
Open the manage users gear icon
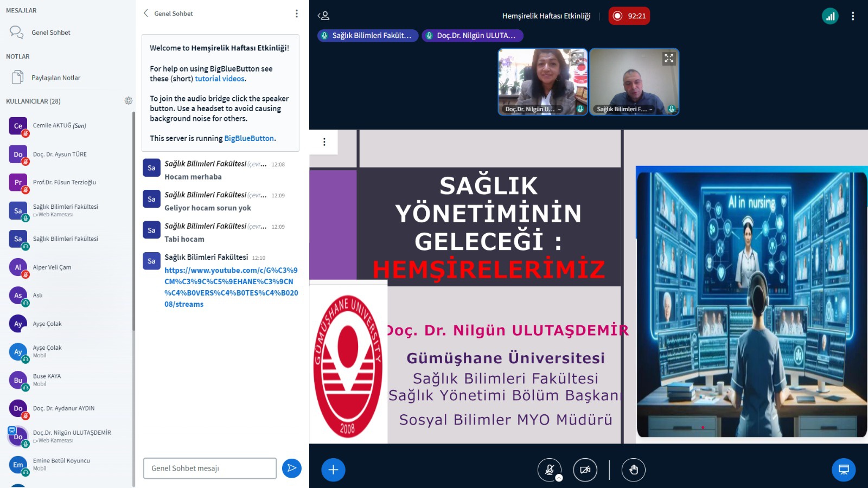(x=129, y=101)
